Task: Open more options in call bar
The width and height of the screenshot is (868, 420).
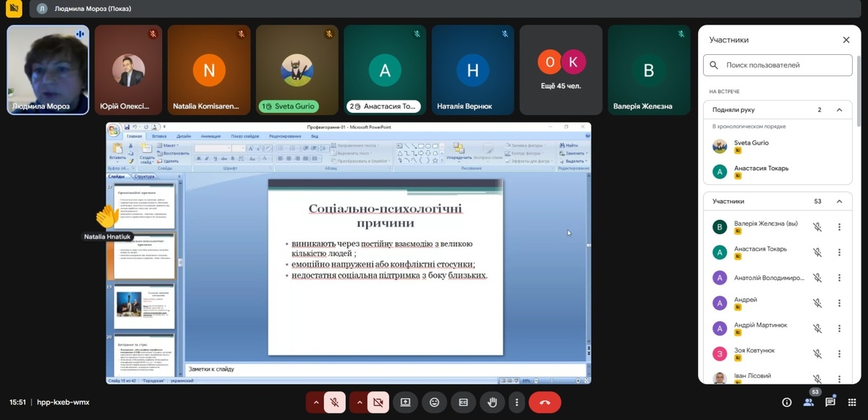Action: click(516, 402)
